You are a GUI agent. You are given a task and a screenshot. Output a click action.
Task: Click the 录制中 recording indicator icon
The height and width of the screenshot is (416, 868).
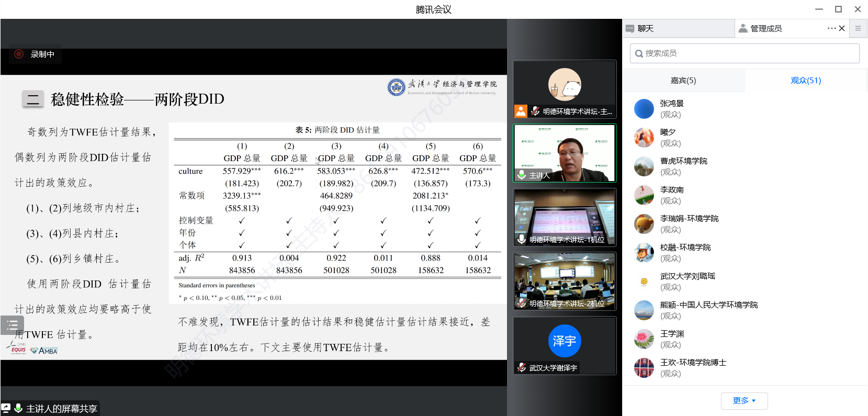(19, 54)
